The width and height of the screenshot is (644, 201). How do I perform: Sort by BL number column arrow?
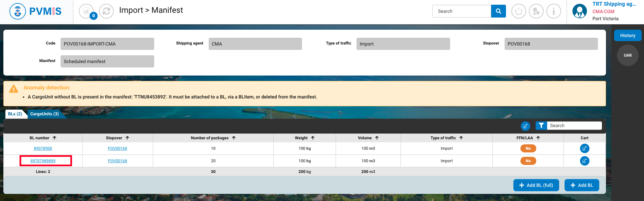point(55,138)
